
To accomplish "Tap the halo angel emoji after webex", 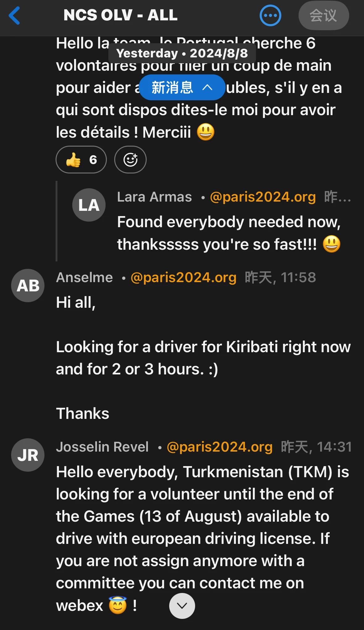I will pos(118,606).
